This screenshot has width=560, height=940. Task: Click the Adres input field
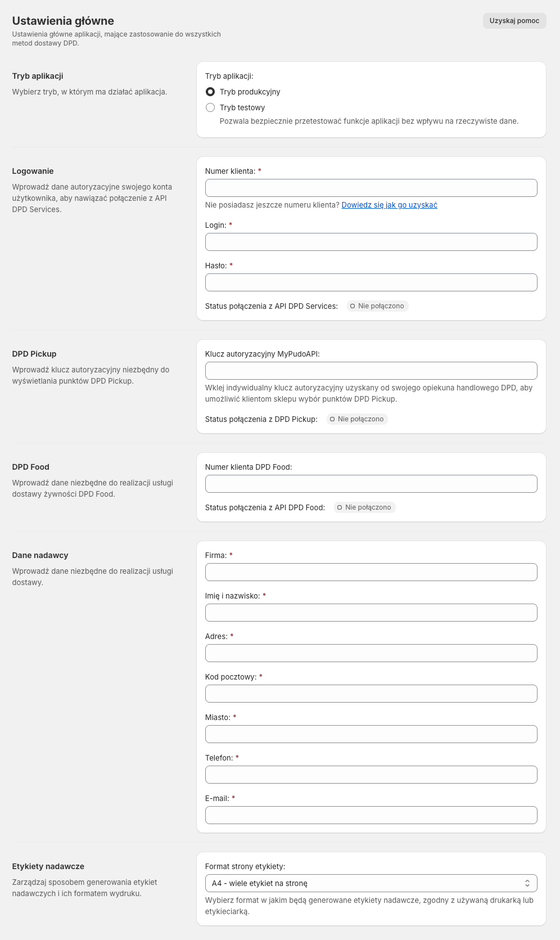click(371, 653)
